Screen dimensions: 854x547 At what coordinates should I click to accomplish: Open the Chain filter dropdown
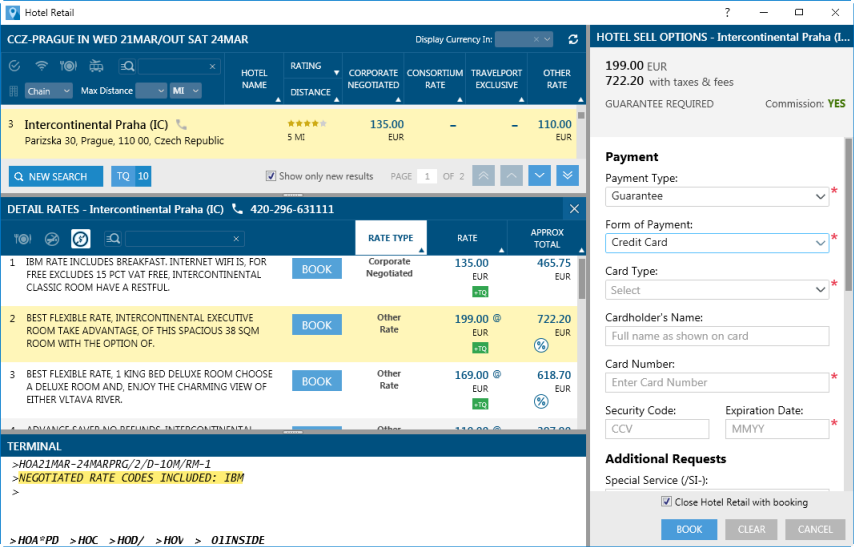click(x=48, y=91)
